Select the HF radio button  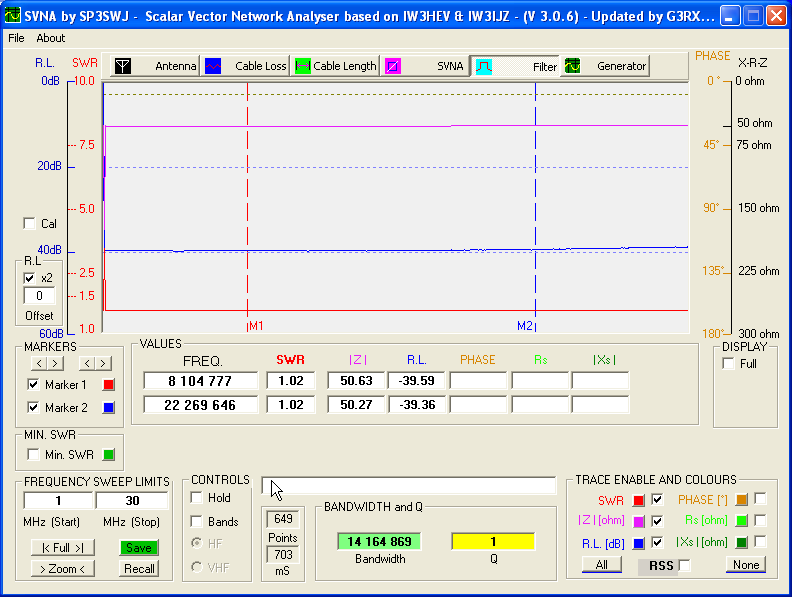click(197, 543)
